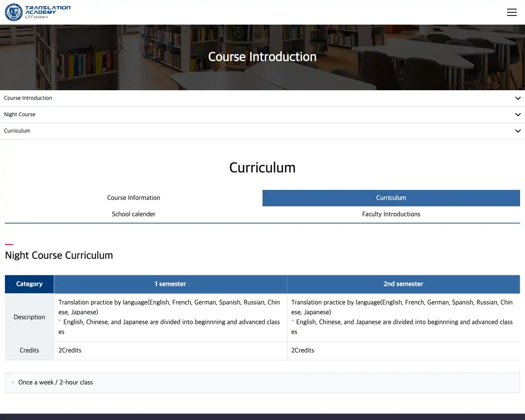Image resolution: width=525 pixels, height=420 pixels.
Task: Select the highlighted Curriculum tab
Action: pyautogui.click(x=391, y=198)
